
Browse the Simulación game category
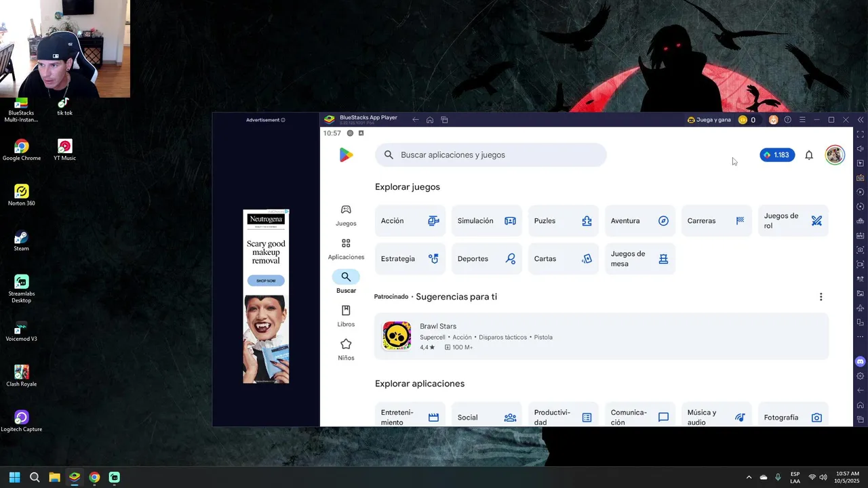(487, 221)
